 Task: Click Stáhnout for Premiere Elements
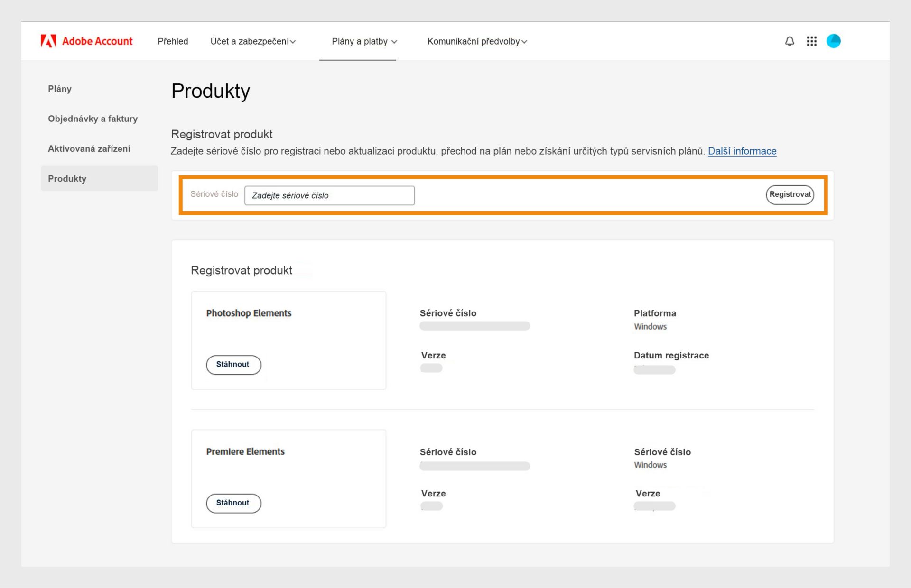(x=233, y=503)
